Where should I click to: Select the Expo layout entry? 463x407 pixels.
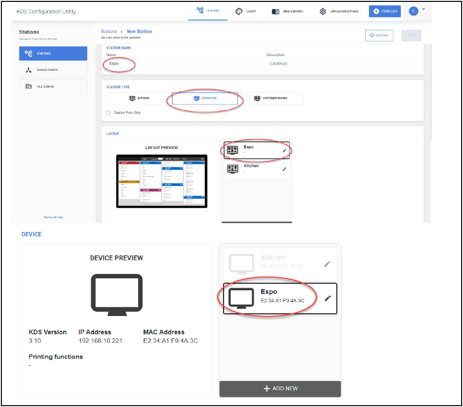(256, 150)
